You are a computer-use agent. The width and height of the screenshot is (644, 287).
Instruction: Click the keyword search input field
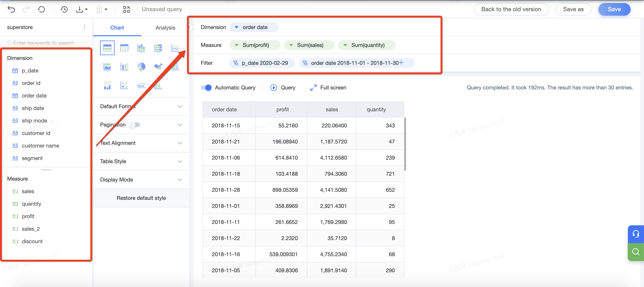click(x=46, y=43)
